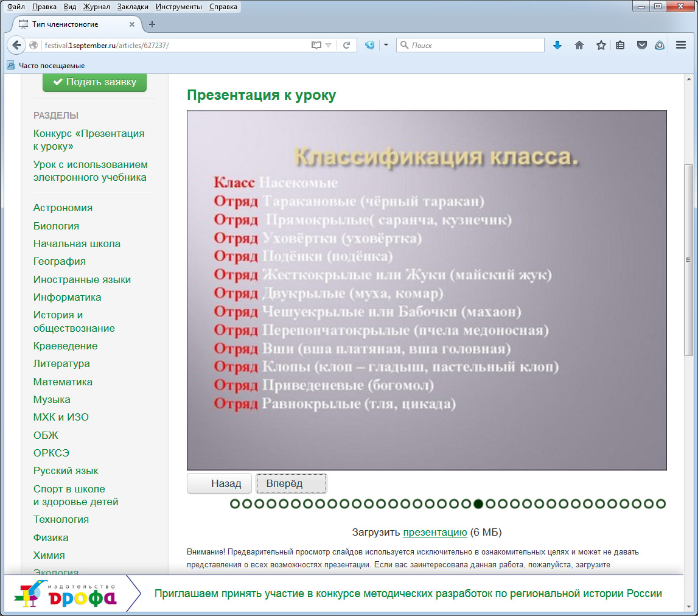Click the browser back arrow button
This screenshot has width=698, height=616.
pyautogui.click(x=16, y=45)
